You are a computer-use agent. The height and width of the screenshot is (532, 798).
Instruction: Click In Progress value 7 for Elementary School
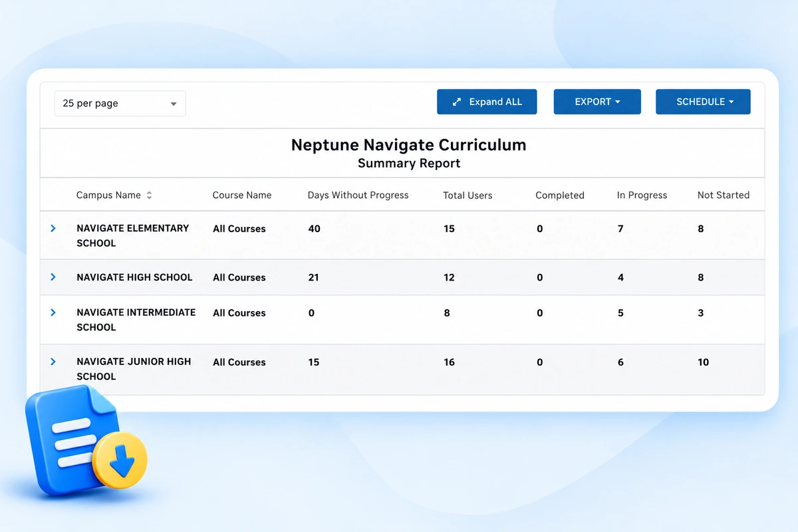point(620,229)
